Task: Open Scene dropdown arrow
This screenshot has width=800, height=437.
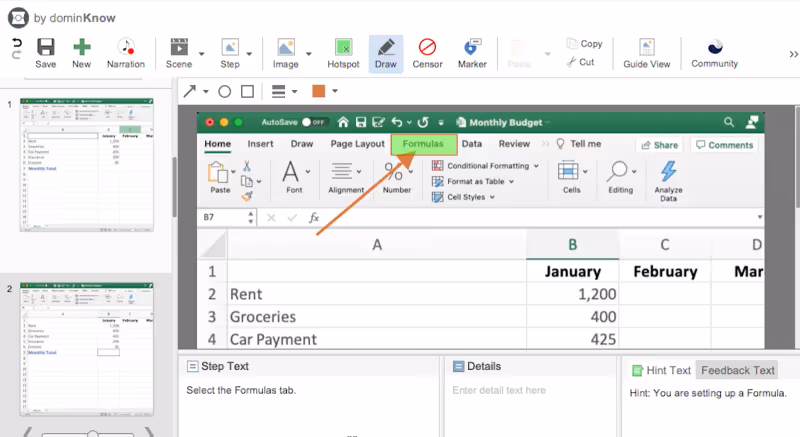Action: [x=202, y=54]
